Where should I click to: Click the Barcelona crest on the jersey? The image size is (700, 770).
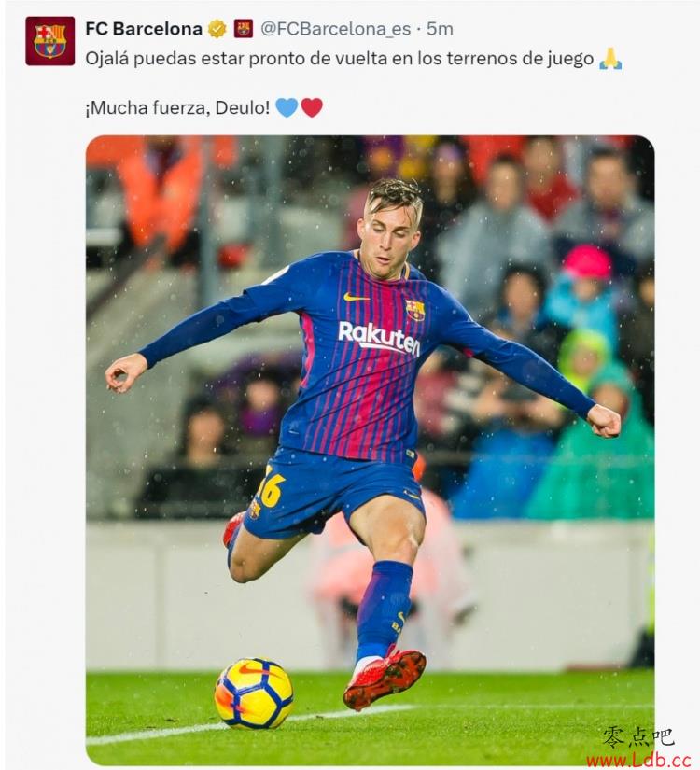(415, 309)
